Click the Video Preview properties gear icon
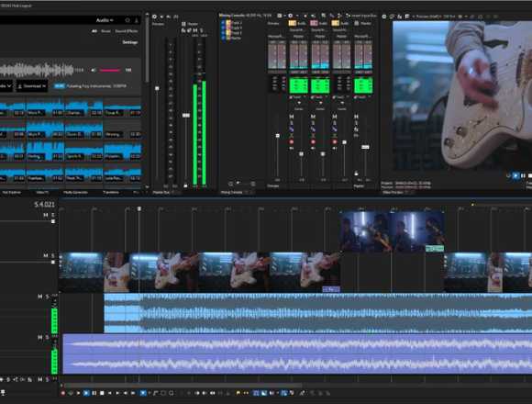Image resolution: width=532 pixels, height=404 pixels. (x=384, y=17)
